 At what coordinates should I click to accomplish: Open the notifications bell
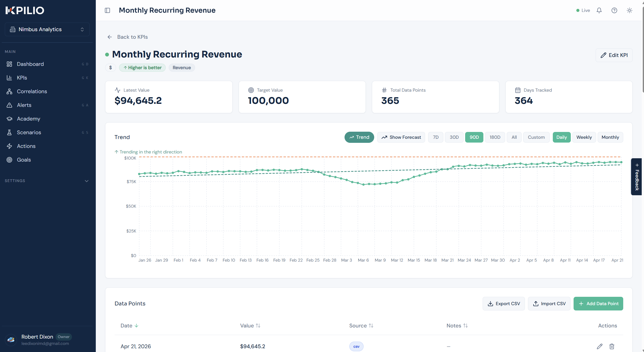tap(599, 10)
